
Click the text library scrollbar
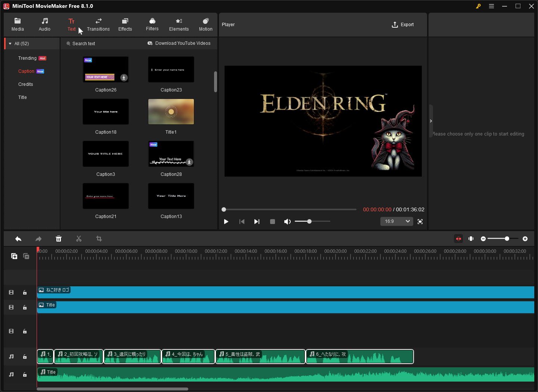(216, 82)
